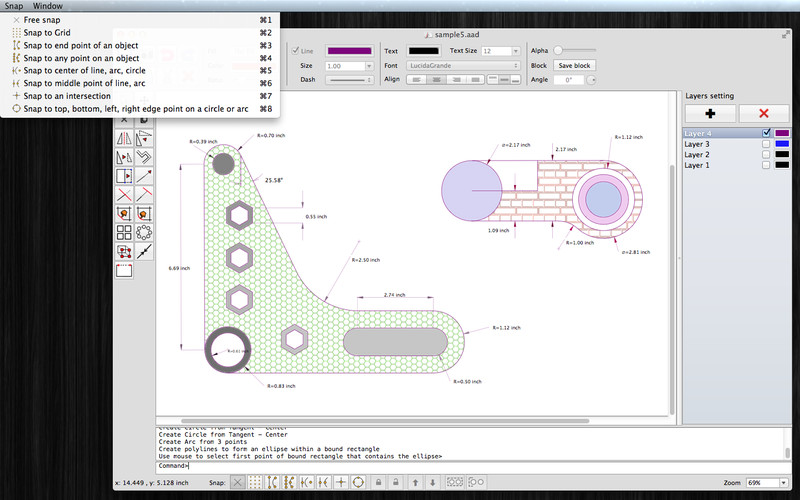Image resolution: width=800 pixels, height=500 pixels.
Task: Activate Free snap button in bottom snap bar
Action: (237, 482)
